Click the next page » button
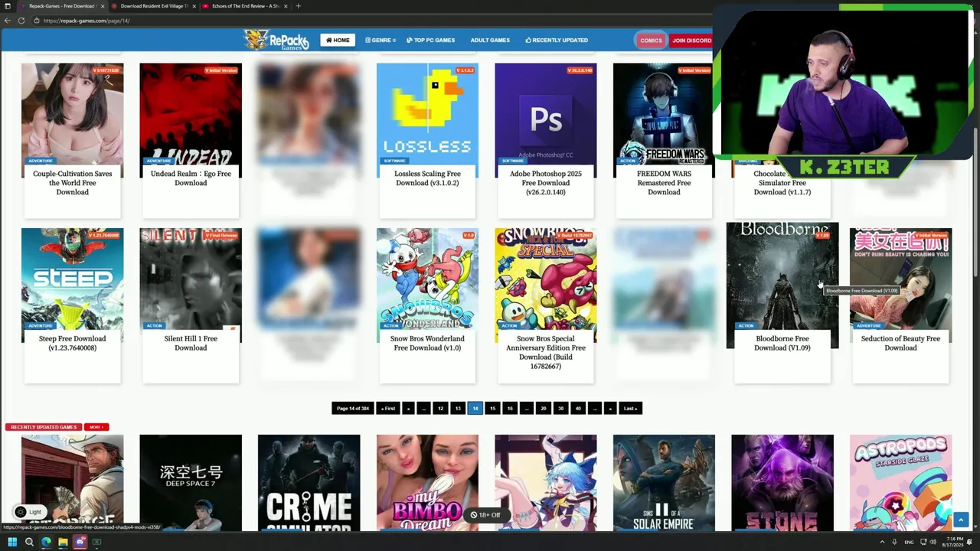Viewport: 980px width, 551px height. [x=610, y=408]
